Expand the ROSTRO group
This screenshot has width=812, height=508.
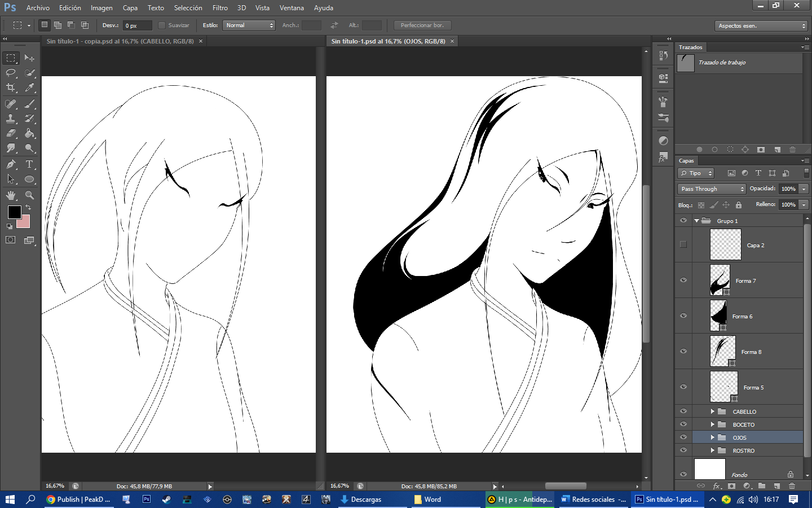(712, 450)
